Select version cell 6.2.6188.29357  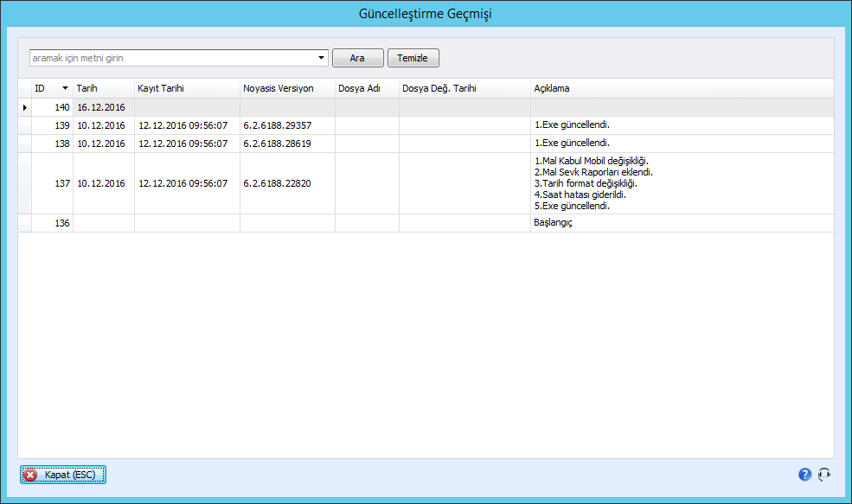click(x=287, y=125)
